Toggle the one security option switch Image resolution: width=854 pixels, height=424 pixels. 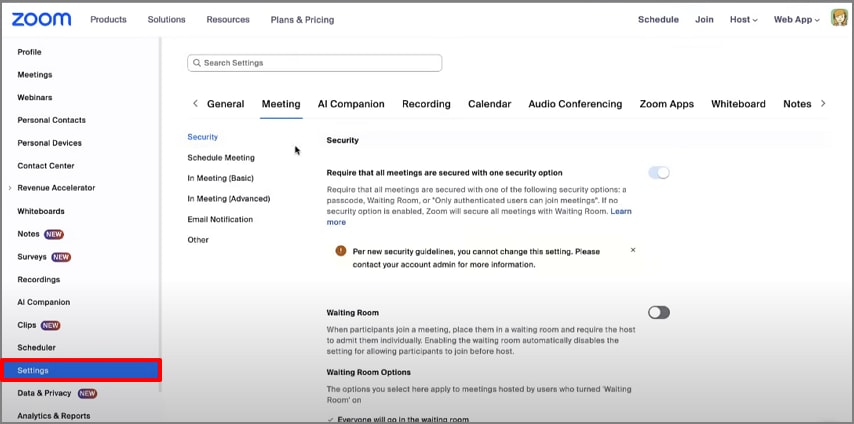(x=658, y=173)
